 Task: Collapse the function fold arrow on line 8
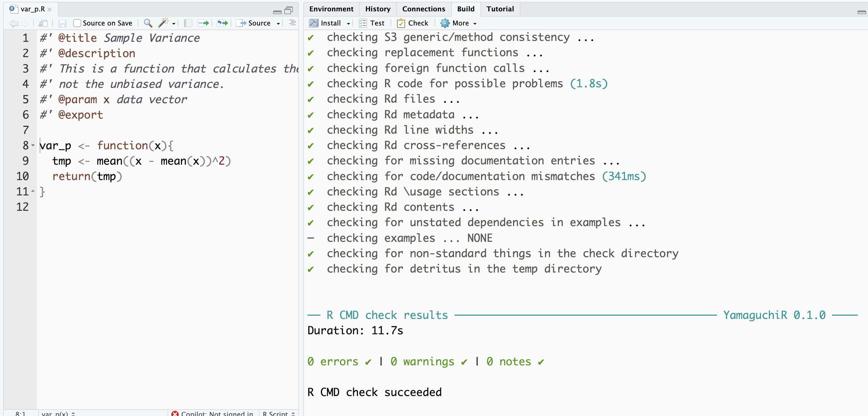33,145
